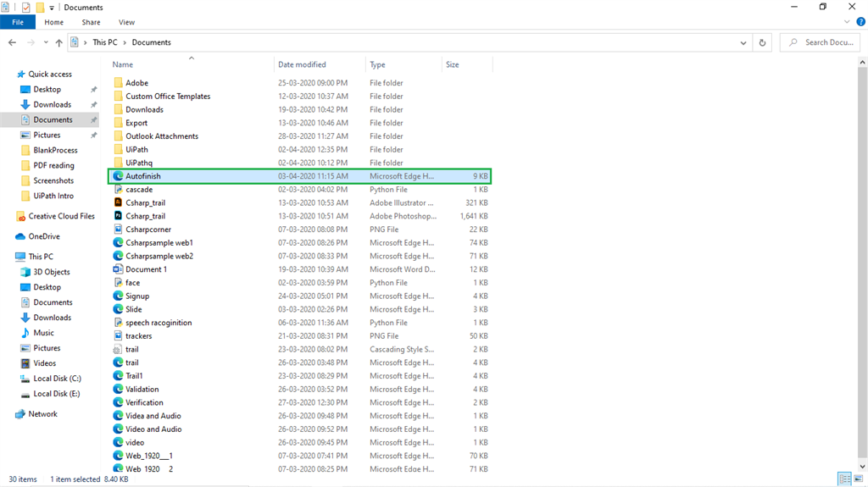The height and width of the screenshot is (487, 868).
Task: Click Edge icon of Csharpsample web1
Action: tap(118, 242)
